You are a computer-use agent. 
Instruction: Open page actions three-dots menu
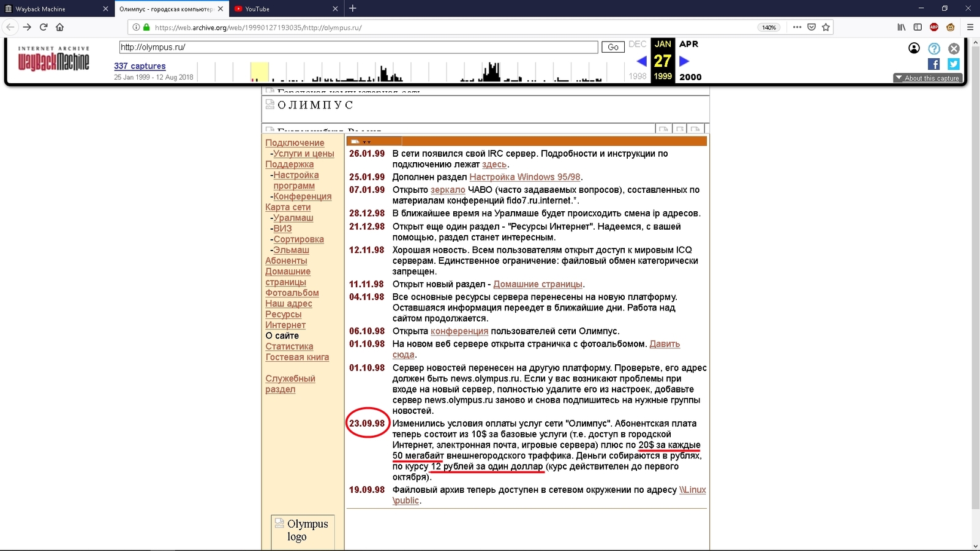[x=797, y=27]
